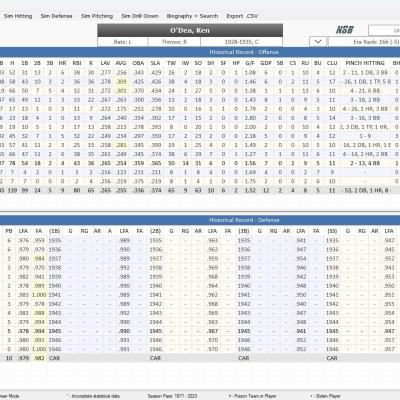Viewport: 400px width, 400px height.
Task: Click the (2B) position column header
Action: click(155, 231)
